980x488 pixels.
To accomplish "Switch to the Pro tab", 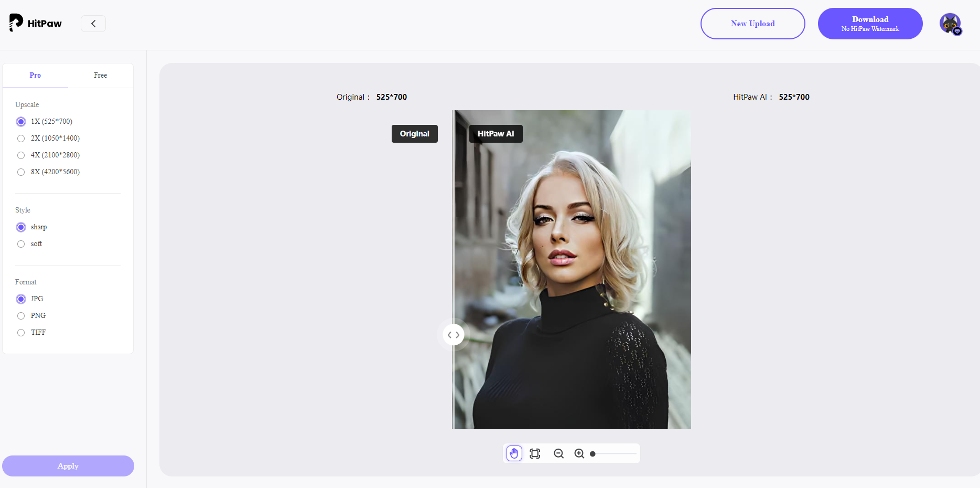I will [35, 76].
